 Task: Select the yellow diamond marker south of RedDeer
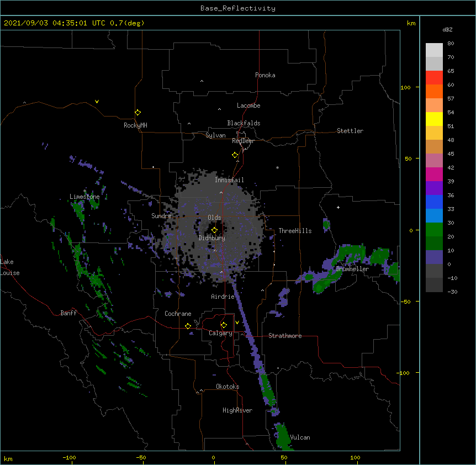pyautogui.click(x=235, y=155)
